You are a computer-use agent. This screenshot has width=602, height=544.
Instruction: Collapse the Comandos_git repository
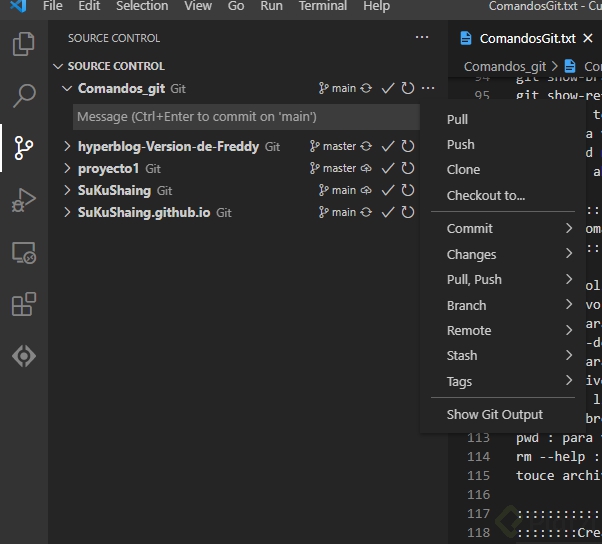point(67,89)
